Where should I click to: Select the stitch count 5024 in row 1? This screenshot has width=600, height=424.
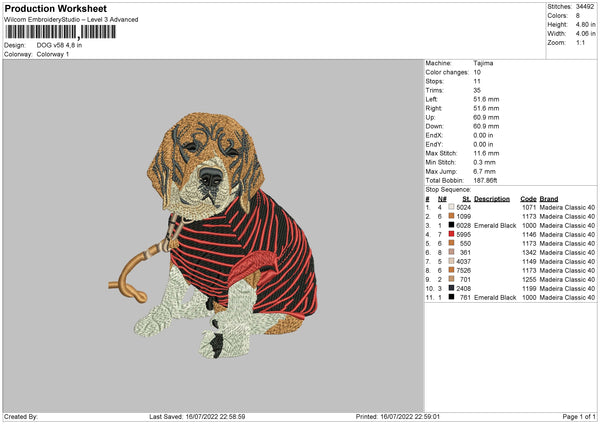[x=464, y=207]
